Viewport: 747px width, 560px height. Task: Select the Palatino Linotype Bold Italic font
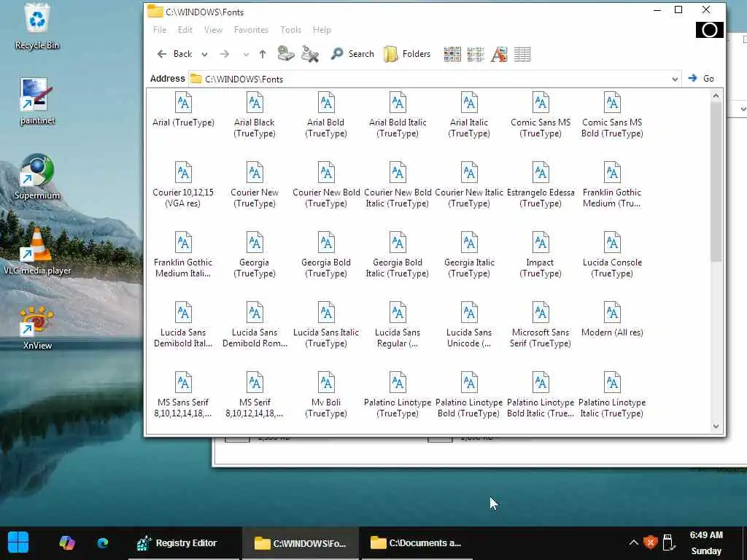click(541, 394)
